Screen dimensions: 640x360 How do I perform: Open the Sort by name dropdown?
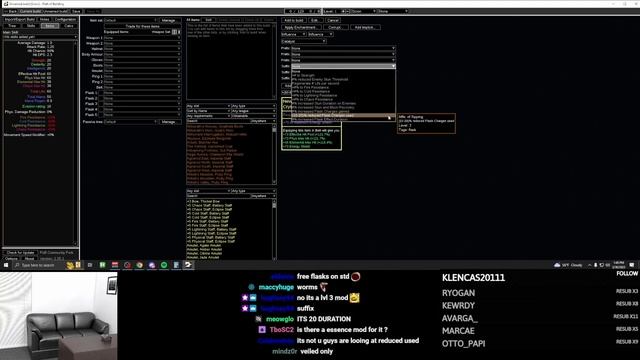tap(209, 111)
